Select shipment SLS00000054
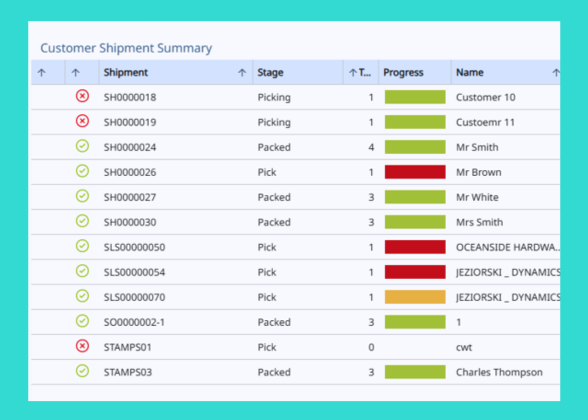This screenshot has height=420, width=588. (134, 272)
